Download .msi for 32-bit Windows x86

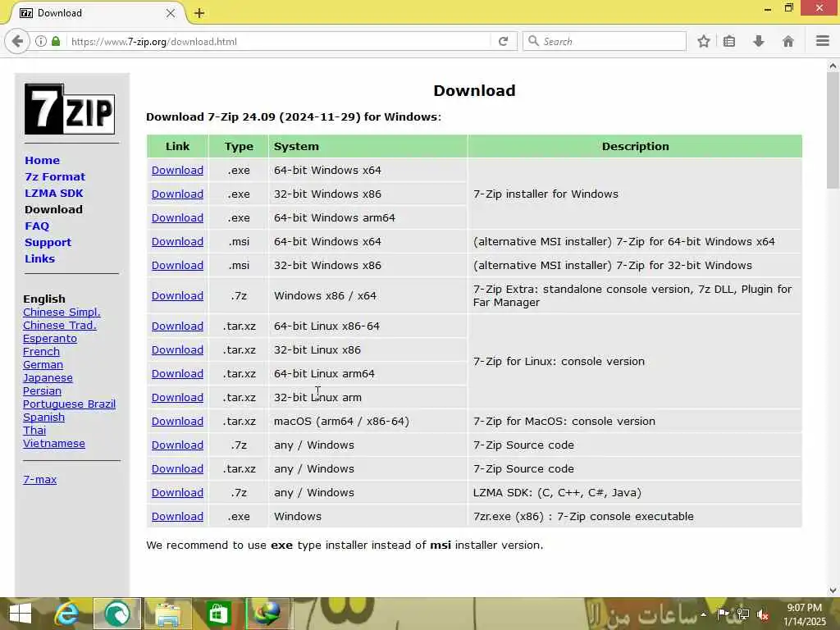point(177,265)
